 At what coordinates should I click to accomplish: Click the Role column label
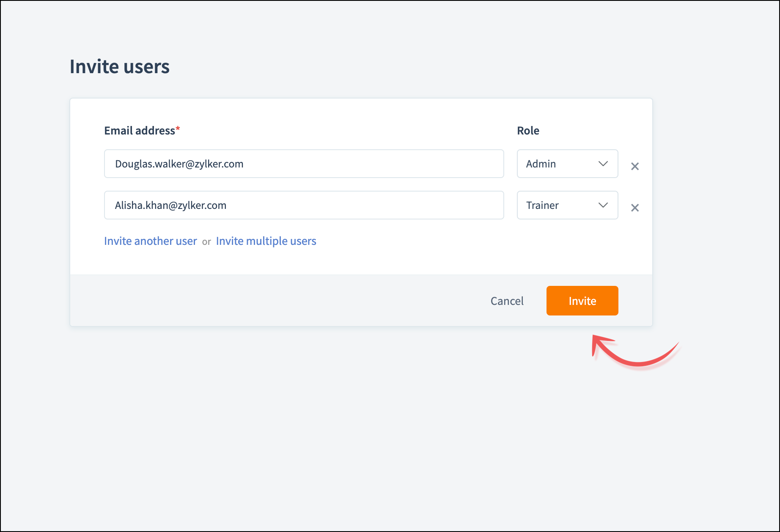[528, 131]
